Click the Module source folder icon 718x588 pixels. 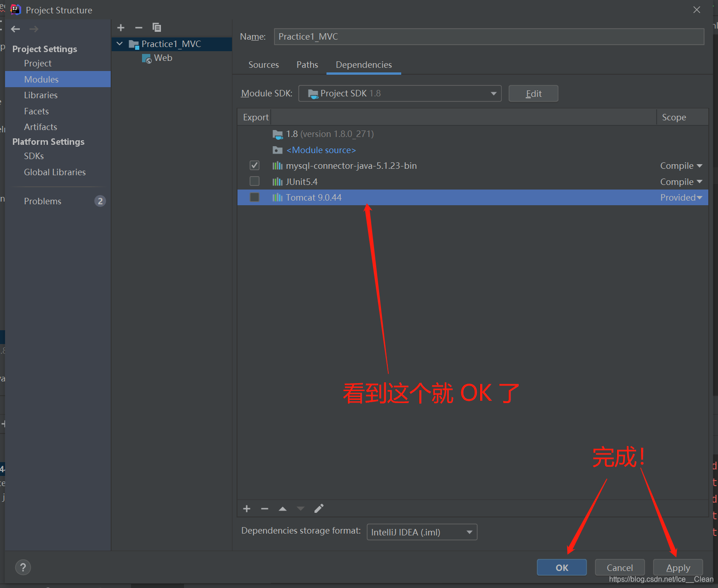277,150
